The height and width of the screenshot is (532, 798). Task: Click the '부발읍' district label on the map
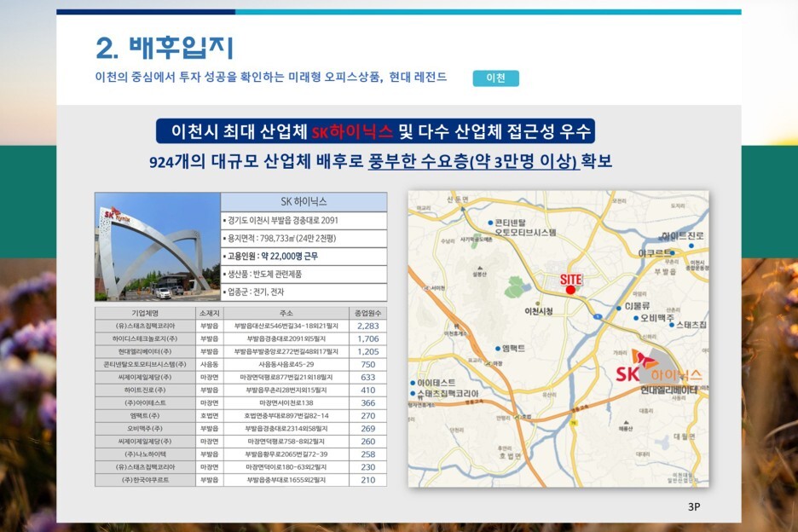pyautogui.click(x=665, y=272)
